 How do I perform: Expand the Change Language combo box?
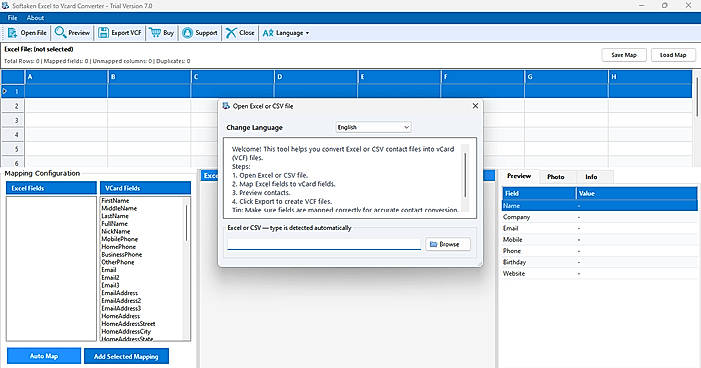tap(373, 127)
